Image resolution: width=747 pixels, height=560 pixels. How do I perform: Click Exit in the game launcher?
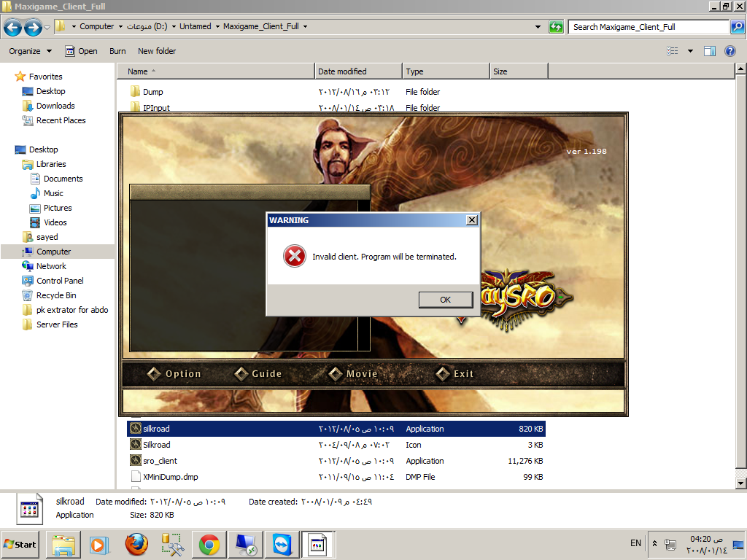[455, 374]
